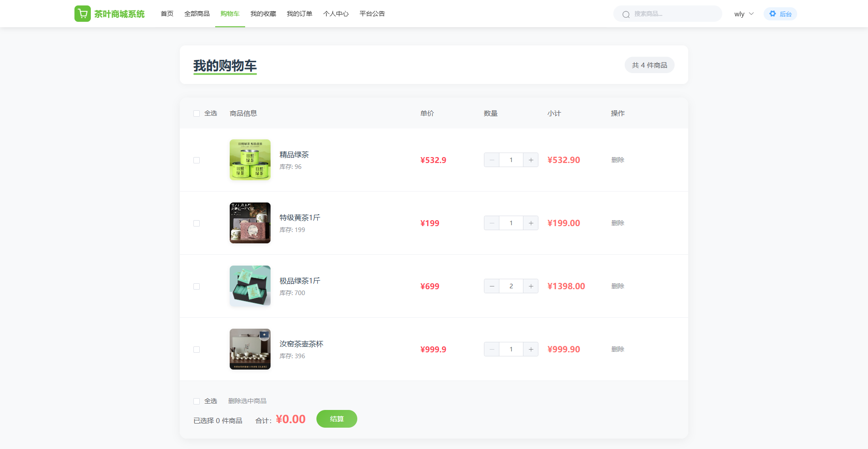Increase 极品绿茶1斤 quantity with plus icon
The width and height of the screenshot is (868, 449).
(x=531, y=286)
